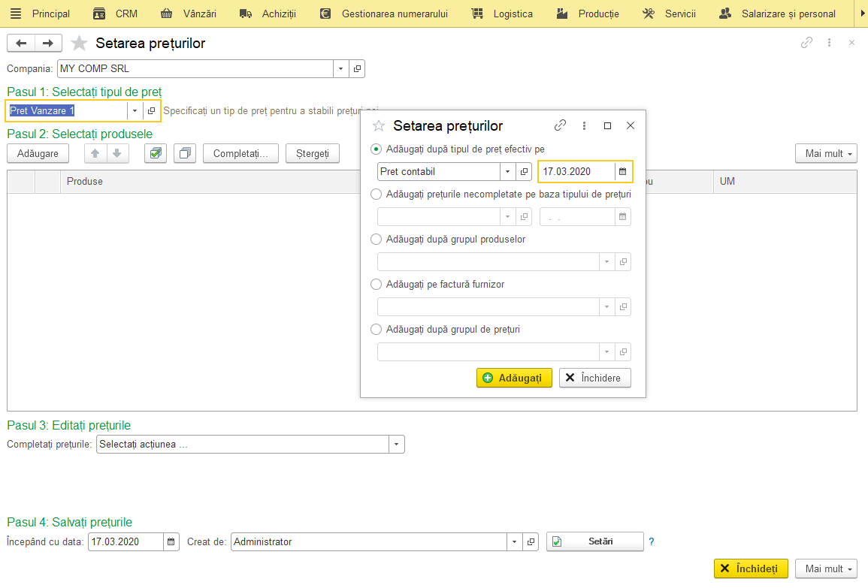Uncheck all rows toolbar icon
This screenshot has height=588, width=868.
pos(185,153)
